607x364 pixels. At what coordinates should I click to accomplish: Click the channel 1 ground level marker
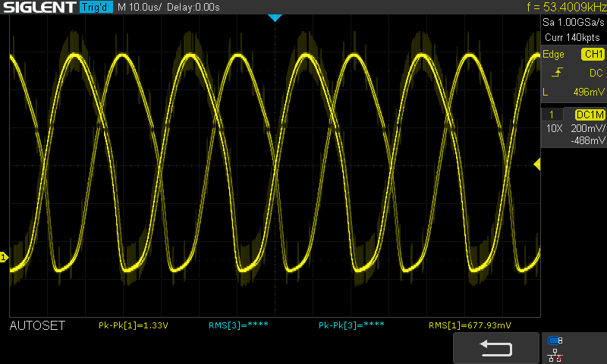pos(4,257)
